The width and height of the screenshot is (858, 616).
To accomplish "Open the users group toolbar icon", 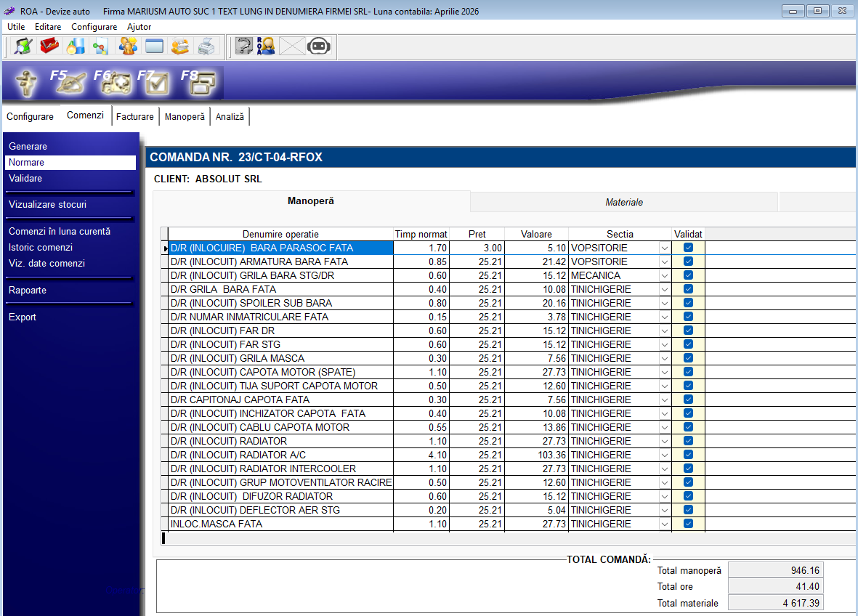I will 128,46.
